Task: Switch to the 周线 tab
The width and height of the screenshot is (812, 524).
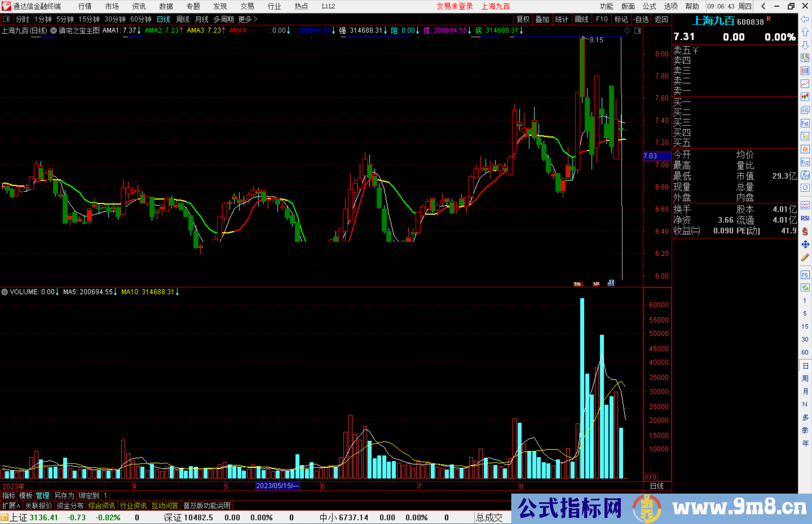Action: point(183,19)
